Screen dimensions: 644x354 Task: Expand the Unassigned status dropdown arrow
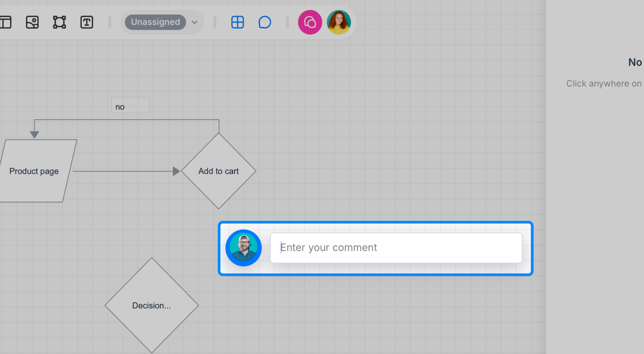pyautogui.click(x=194, y=22)
